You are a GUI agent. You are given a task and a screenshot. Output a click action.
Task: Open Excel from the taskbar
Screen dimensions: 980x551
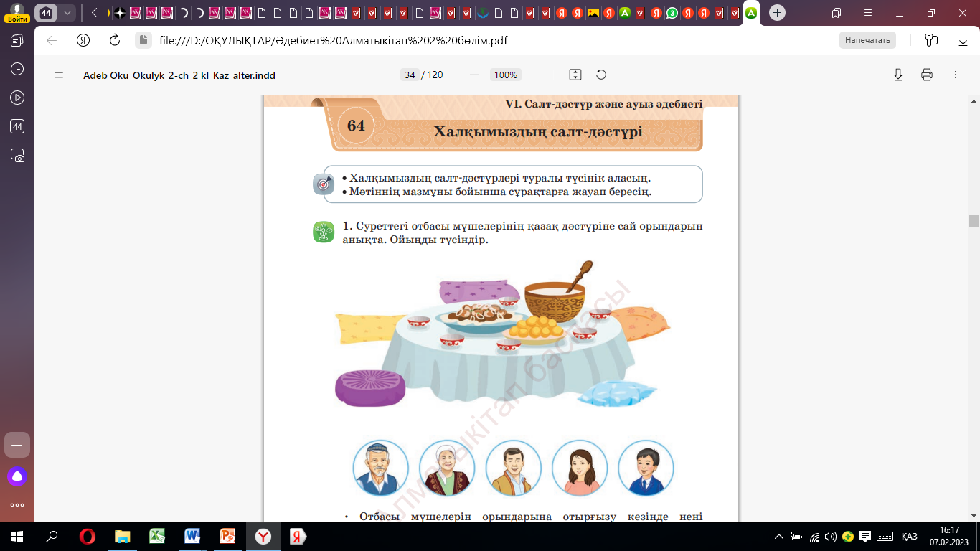pyautogui.click(x=158, y=537)
